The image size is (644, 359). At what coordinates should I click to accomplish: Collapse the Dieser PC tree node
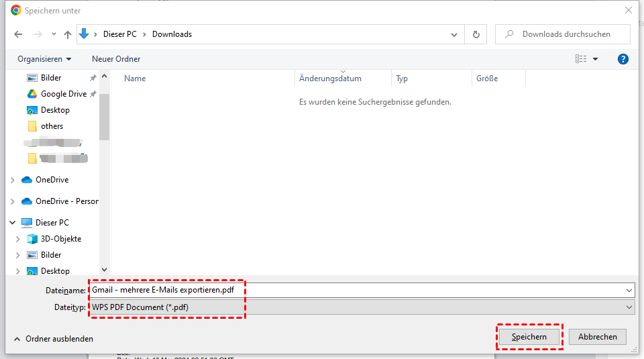pos(12,223)
